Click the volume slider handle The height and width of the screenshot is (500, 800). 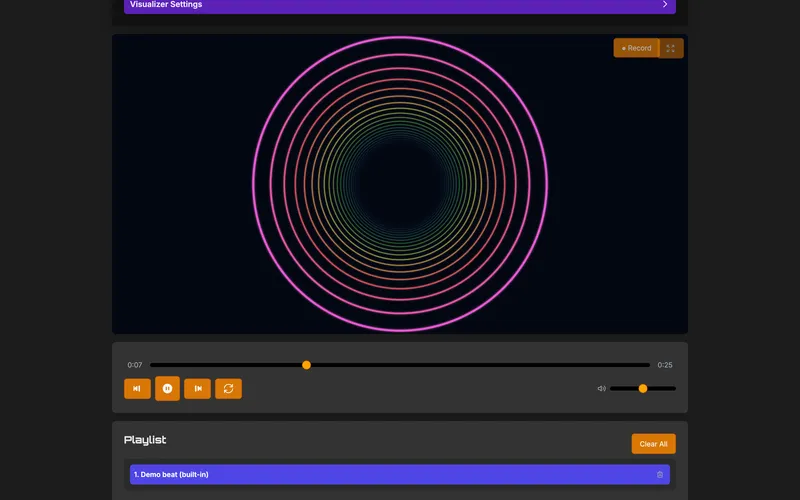[x=643, y=389]
